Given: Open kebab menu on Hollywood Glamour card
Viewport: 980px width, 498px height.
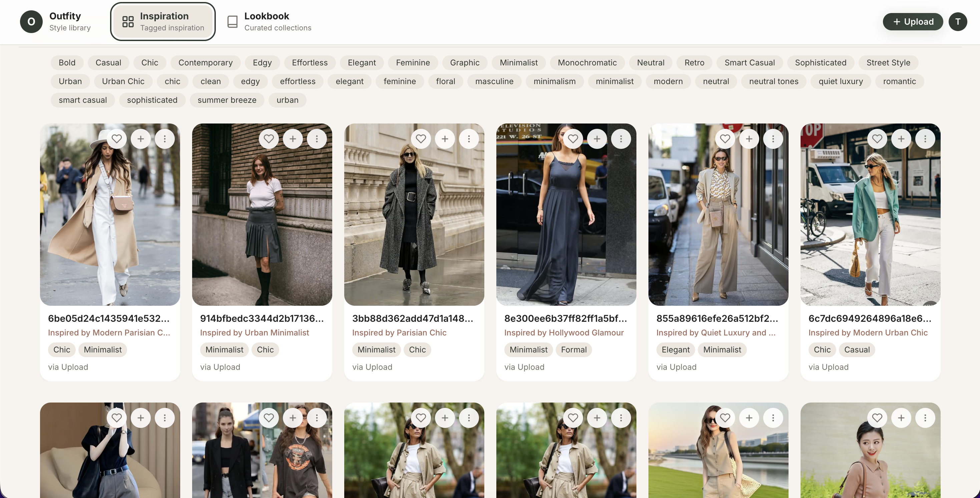Looking at the screenshot, I should pos(621,139).
